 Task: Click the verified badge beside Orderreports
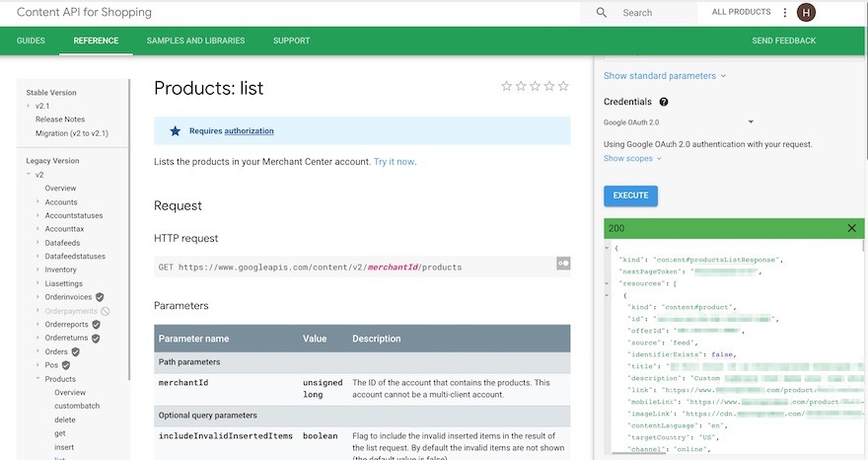tap(96, 324)
